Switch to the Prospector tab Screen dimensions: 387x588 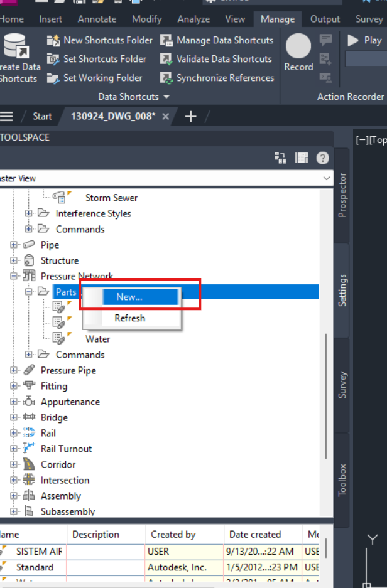342,195
